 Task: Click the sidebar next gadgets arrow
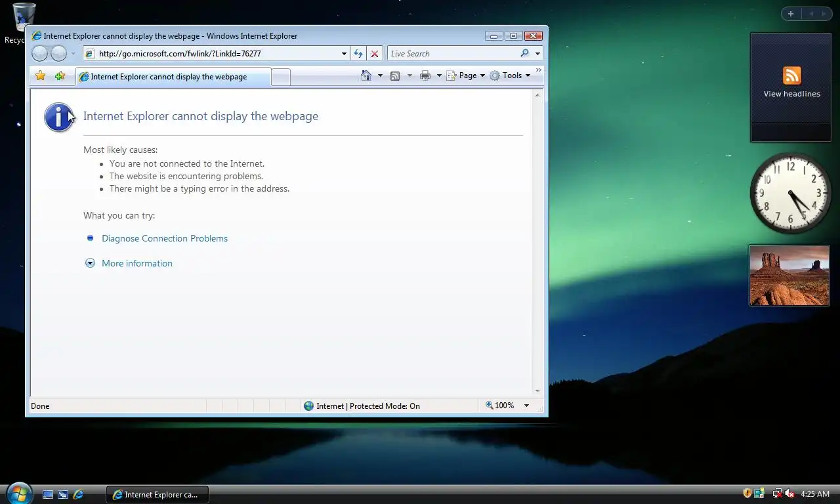pos(824,14)
